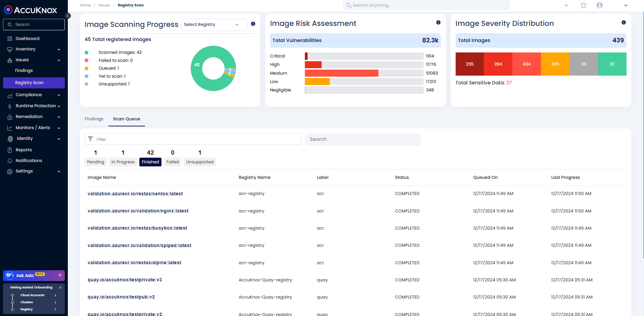Expand the Inventory menu chevron
This screenshot has height=316, width=644.
coord(59,49)
